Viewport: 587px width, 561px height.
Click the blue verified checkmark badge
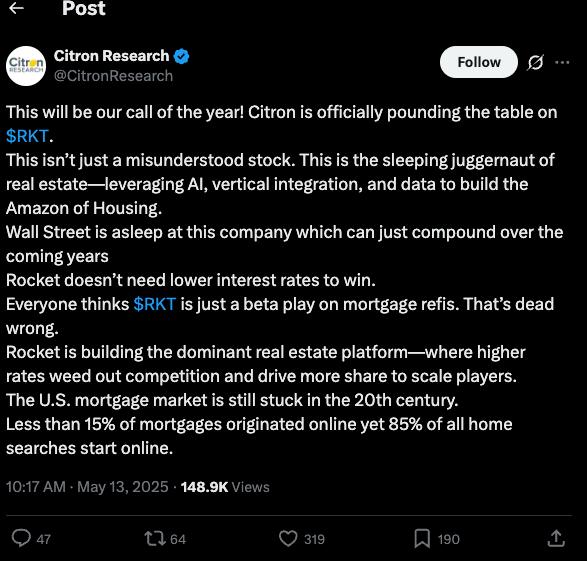pyautogui.click(x=182, y=57)
